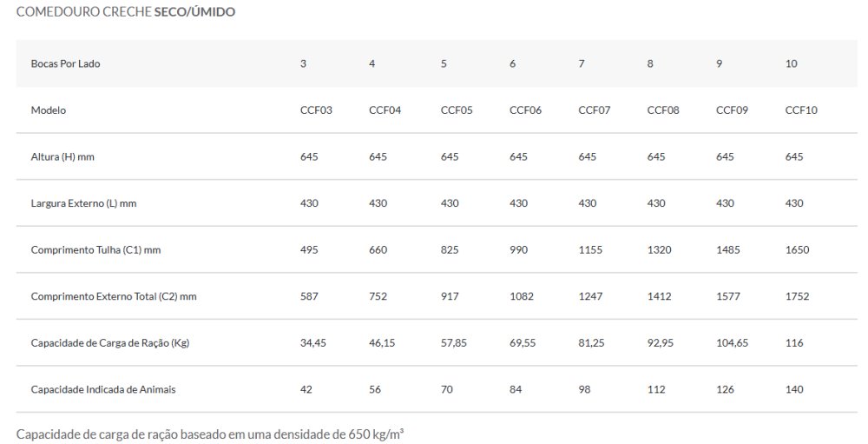Click model code CCF09
The width and height of the screenshot is (868, 444).
(732, 110)
